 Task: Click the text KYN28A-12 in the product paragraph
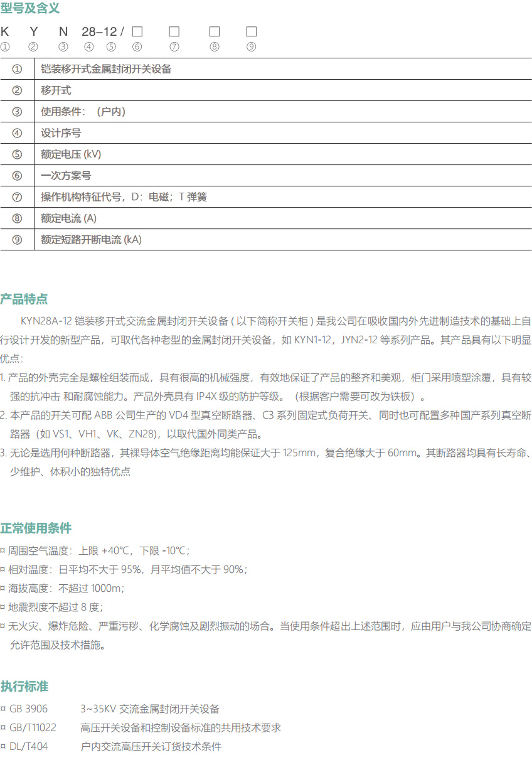[x=46, y=321]
